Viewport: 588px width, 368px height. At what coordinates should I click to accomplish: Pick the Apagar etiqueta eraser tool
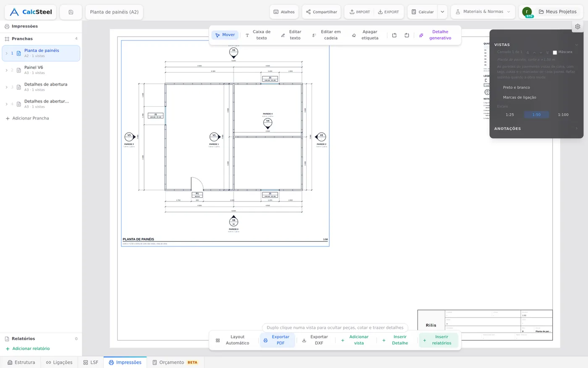[x=366, y=35]
